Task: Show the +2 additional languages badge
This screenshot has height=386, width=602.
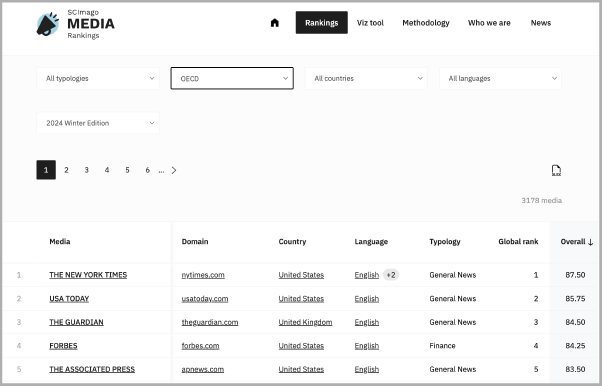Action: [391, 275]
